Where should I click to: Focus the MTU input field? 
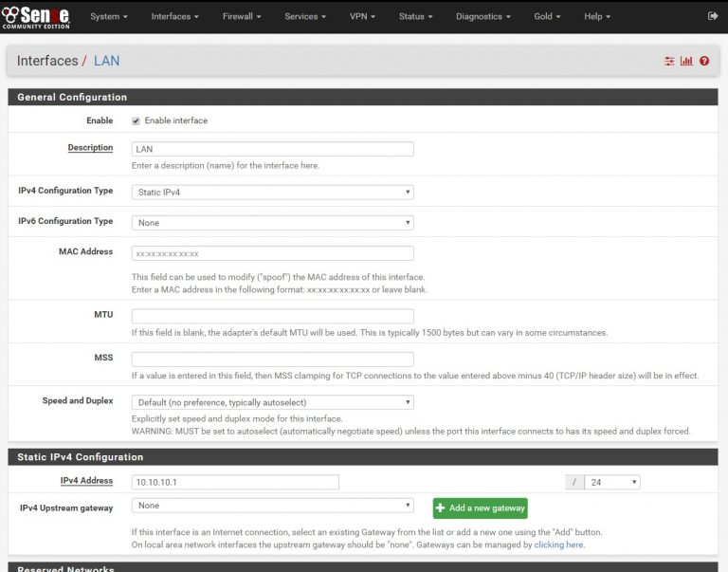pos(273,316)
